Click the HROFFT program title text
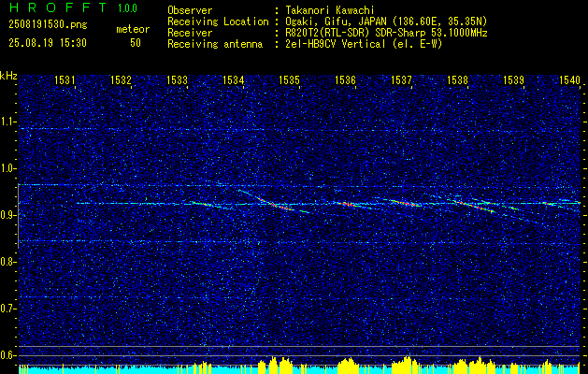 (59, 7)
